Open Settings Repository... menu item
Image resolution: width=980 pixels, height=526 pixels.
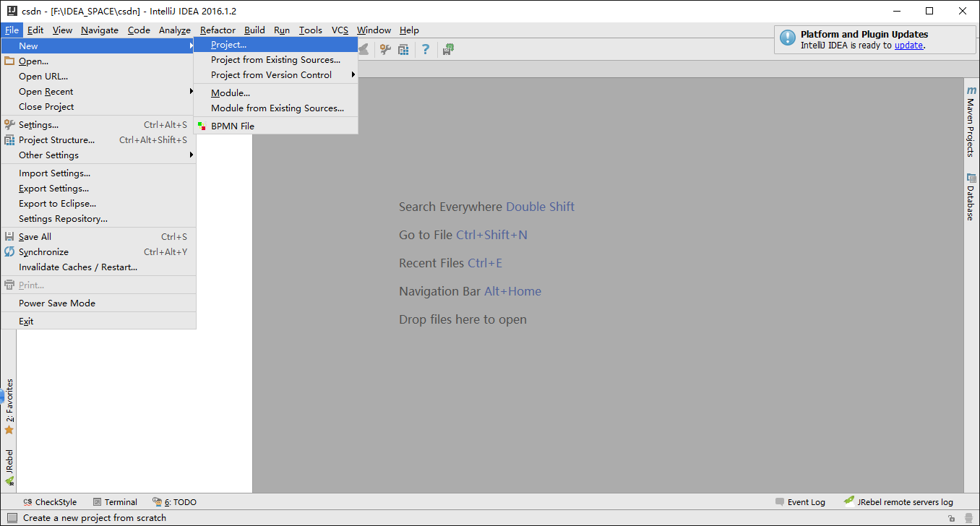point(98,219)
